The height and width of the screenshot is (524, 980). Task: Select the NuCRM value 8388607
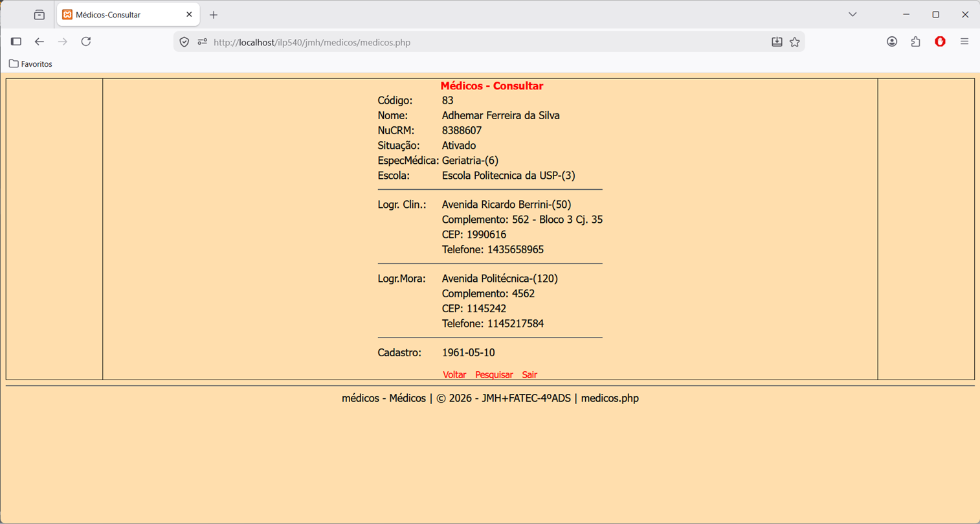462,130
